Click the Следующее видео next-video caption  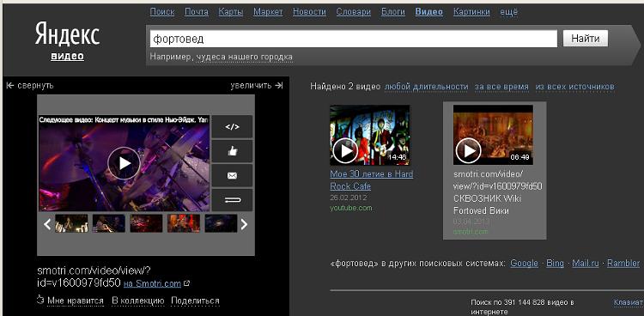(124, 120)
